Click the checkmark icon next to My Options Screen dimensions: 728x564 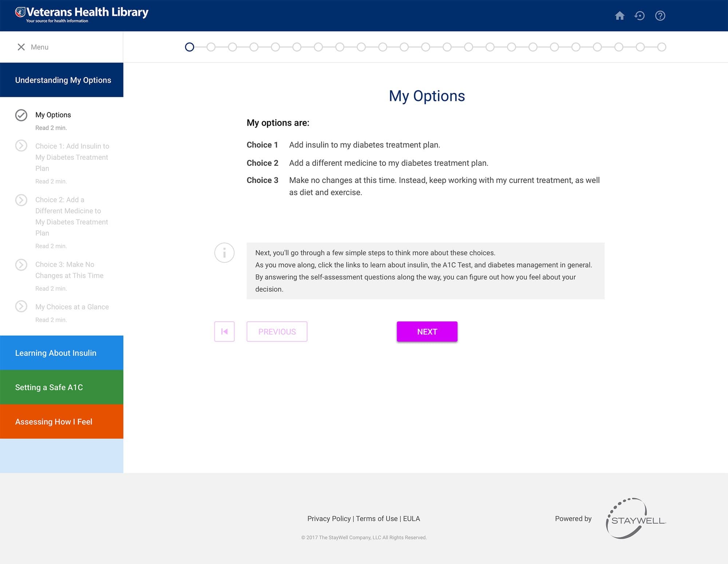click(21, 115)
